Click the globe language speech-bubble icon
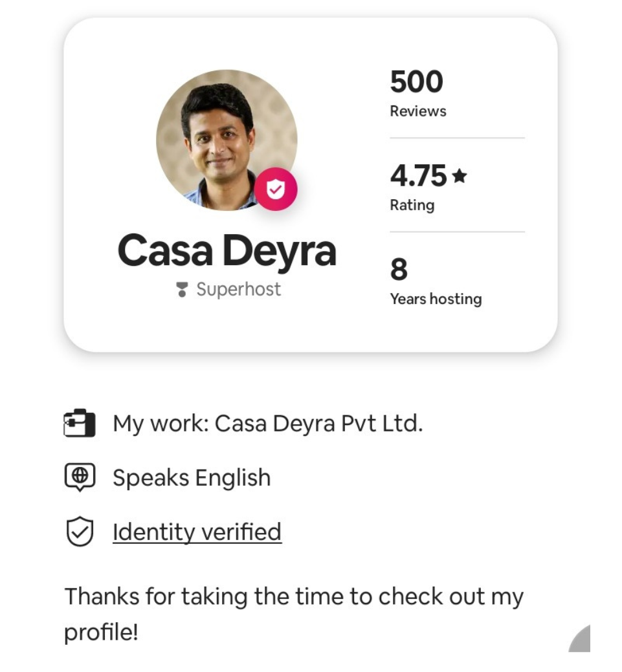 point(80,477)
